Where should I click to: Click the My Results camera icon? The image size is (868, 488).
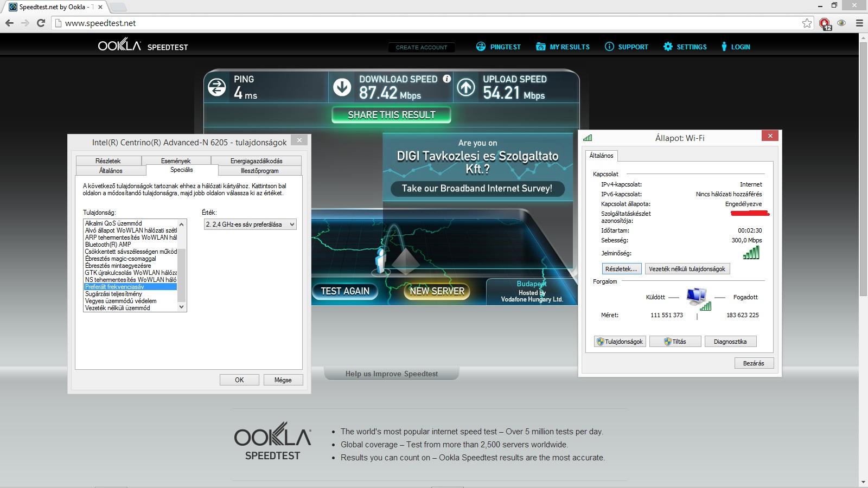tap(540, 47)
